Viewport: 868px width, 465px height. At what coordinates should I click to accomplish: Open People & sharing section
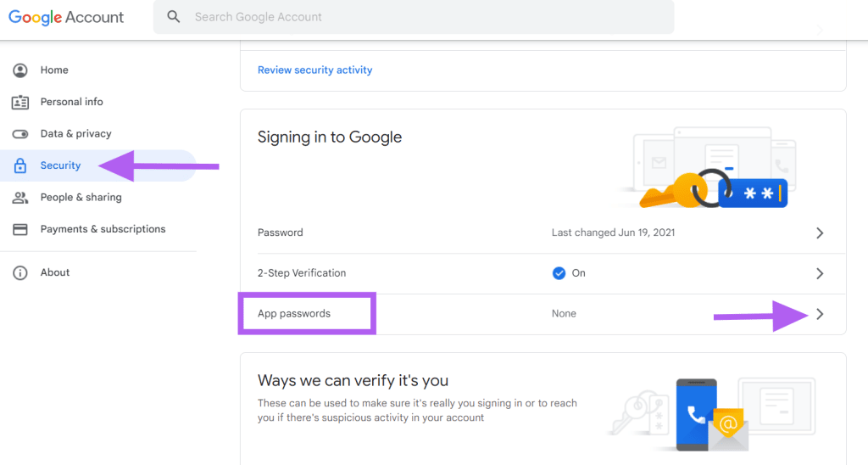[x=81, y=198]
